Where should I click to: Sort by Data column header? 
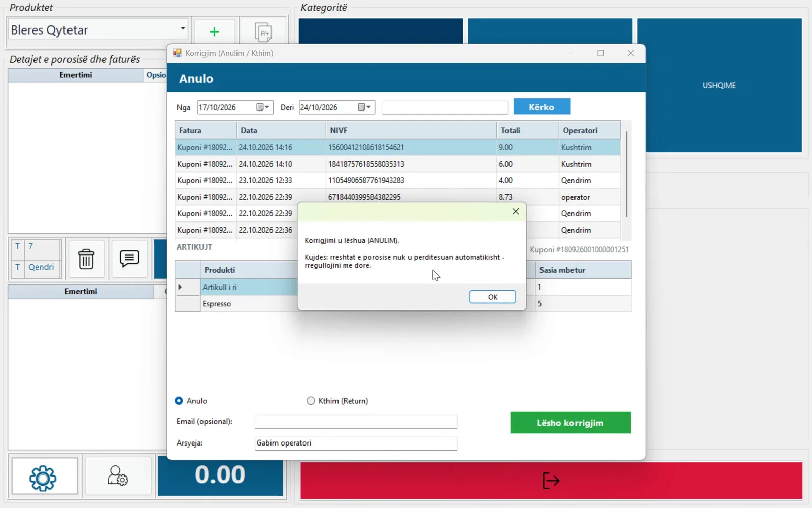pos(281,130)
